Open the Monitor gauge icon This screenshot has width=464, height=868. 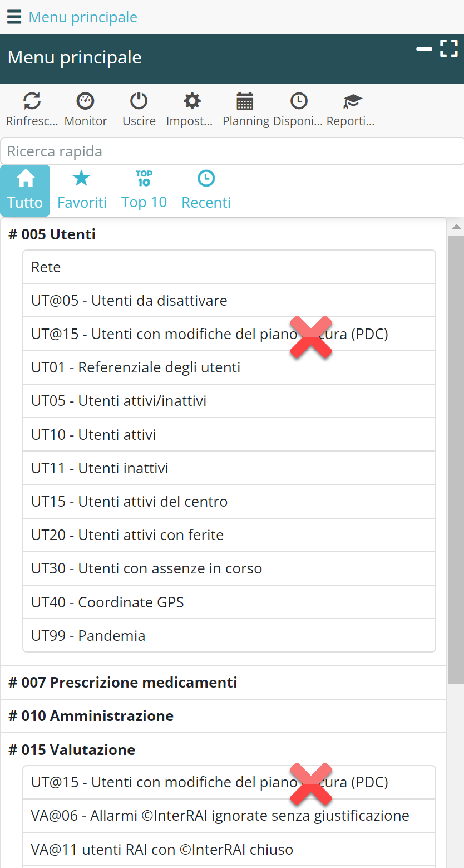click(x=85, y=101)
